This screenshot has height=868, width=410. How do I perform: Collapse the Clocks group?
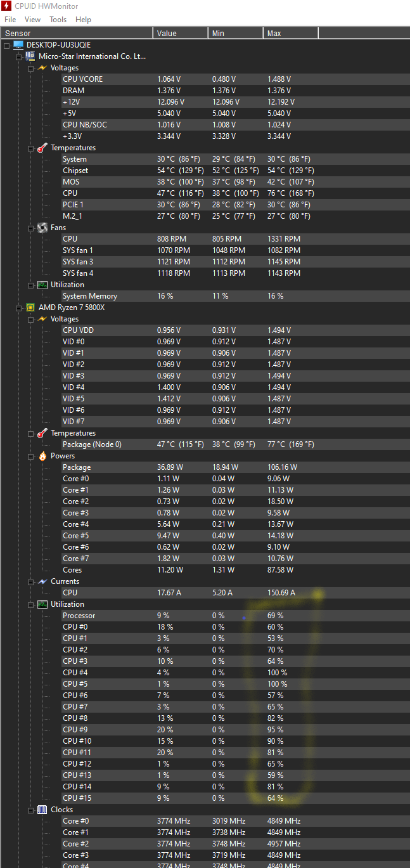(x=31, y=810)
